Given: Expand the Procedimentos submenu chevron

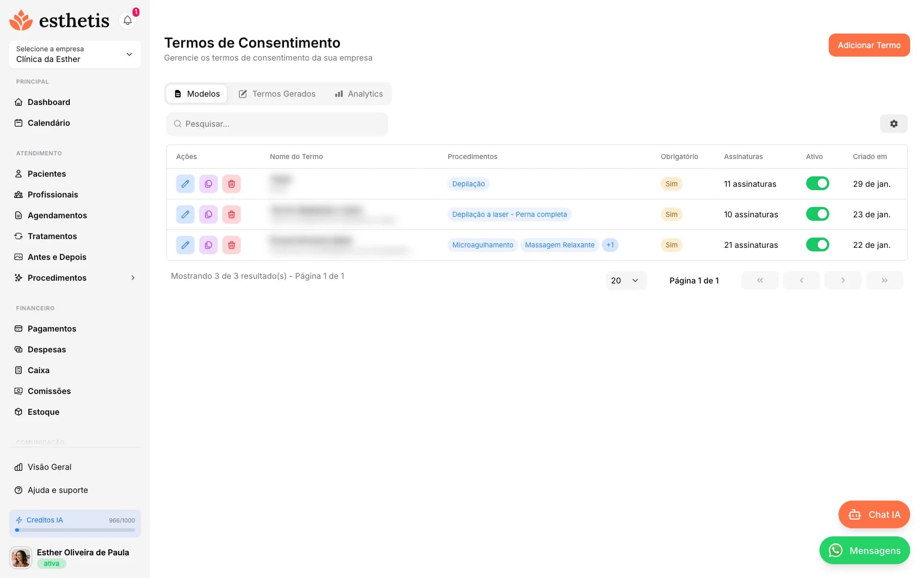Looking at the screenshot, I should click(133, 278).
